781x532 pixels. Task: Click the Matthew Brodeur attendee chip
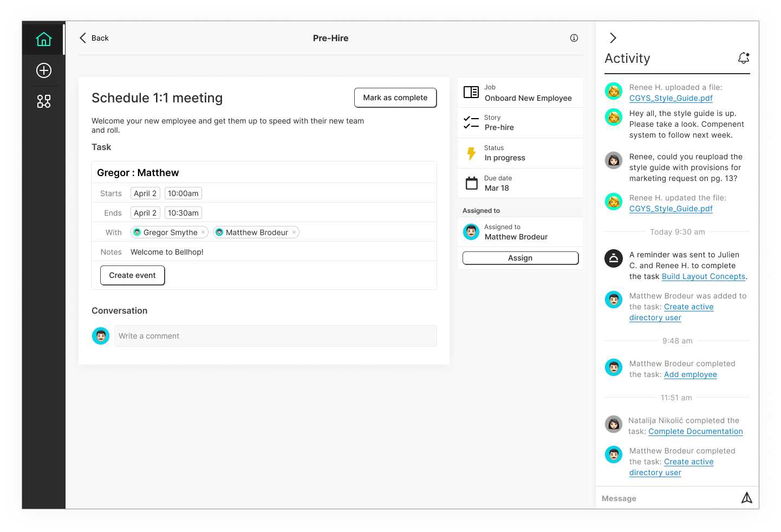256,232
